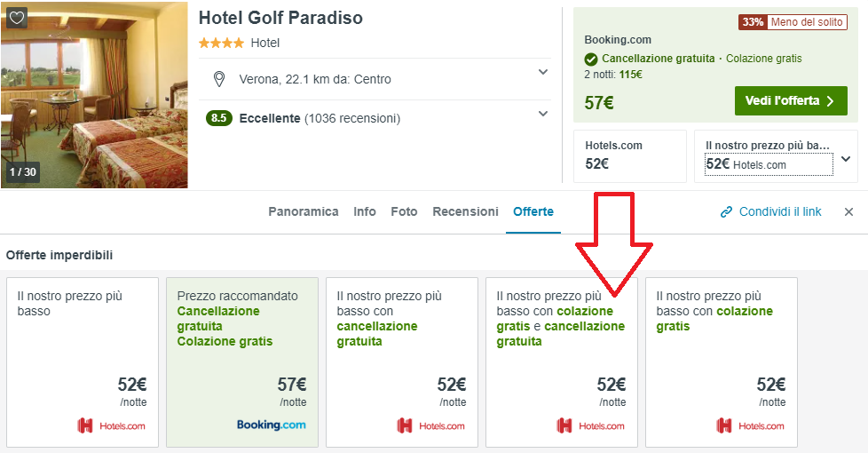Click the 8.5 rating badge
Image resolution: width=868 pixels, height=453 pixels.
coord(218,118)
